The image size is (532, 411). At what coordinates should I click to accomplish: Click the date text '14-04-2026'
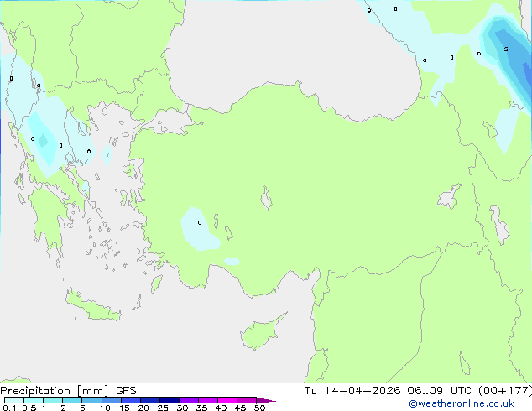tap(362, 391)
